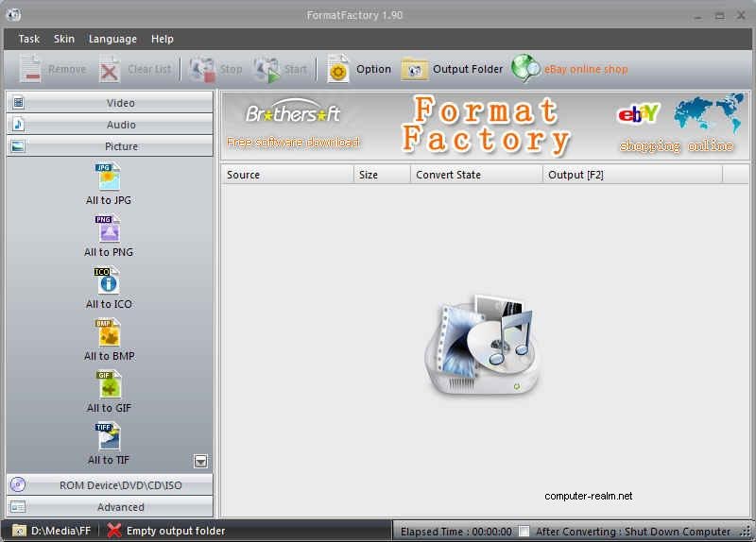Image resolution: width=756 pixels, height=542 pixels.
Task: Expand the Video category panel
Action: coord(110,102)
